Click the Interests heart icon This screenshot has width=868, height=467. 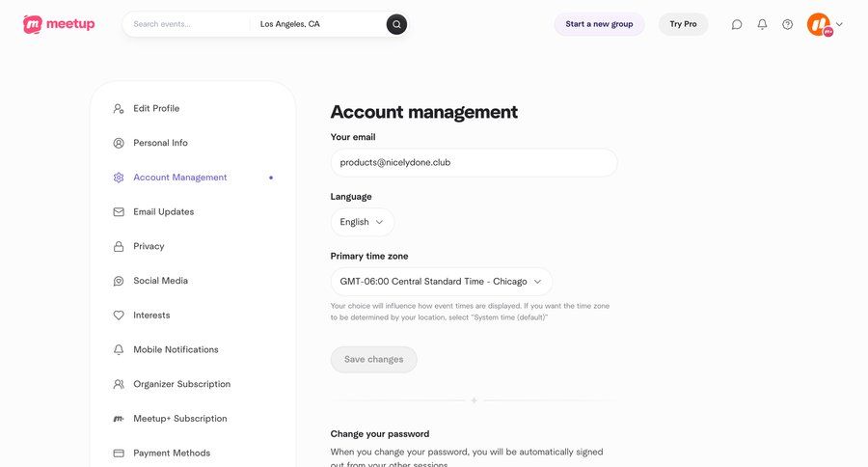click(119, 316)
